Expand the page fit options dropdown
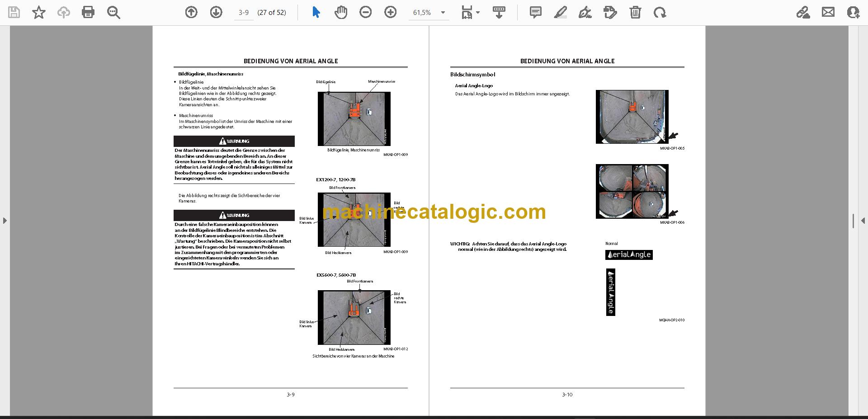Screen dimensions: 868x419 (x=471, y=12)
